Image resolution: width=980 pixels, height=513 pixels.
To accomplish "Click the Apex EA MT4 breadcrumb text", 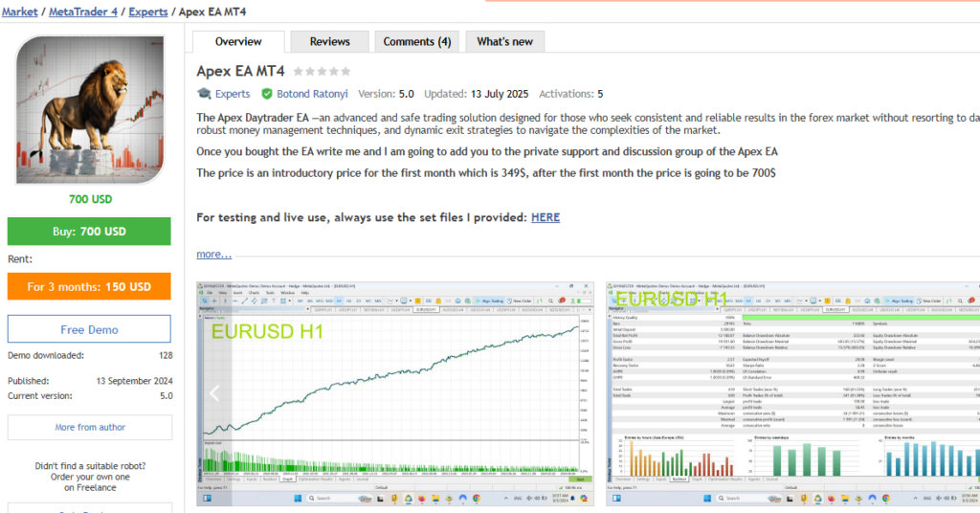I will point(212,11).
